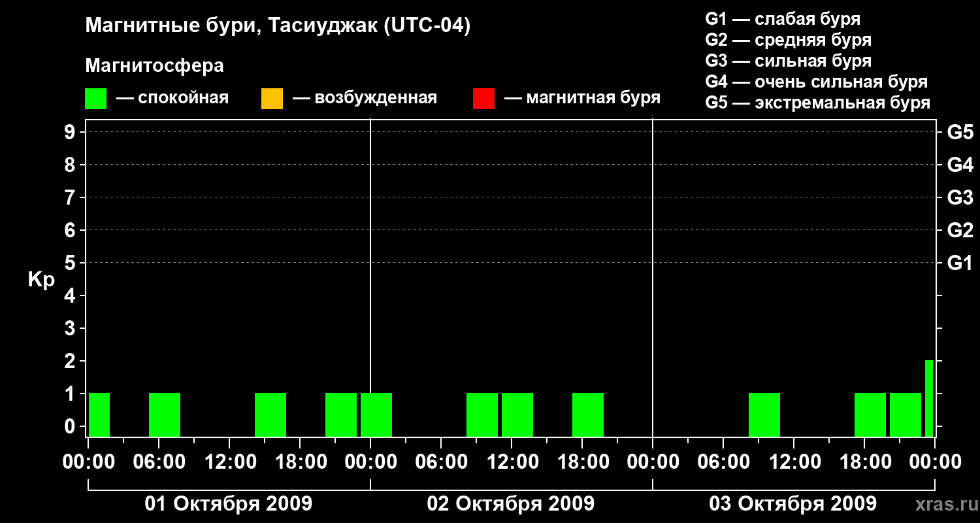Click the first '00:00' time label on the axis
The image size is (980, 523).
pyautogui.click(x=88, y=462)
